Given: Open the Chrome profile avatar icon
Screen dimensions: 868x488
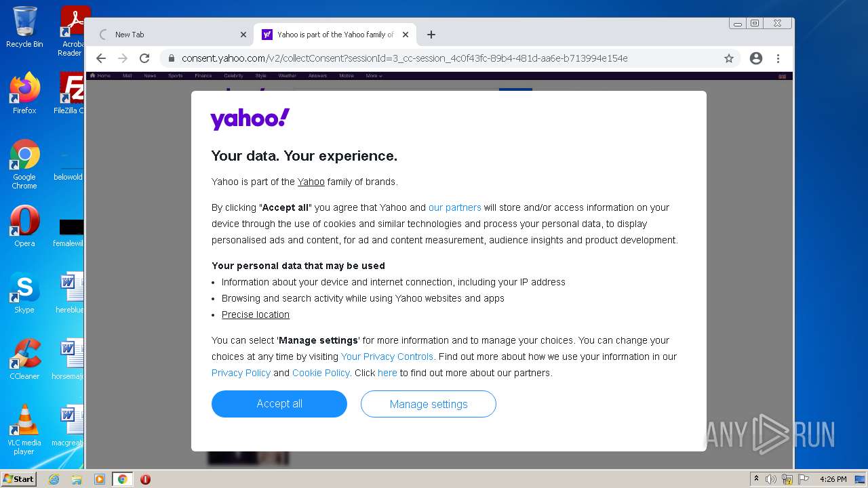Looking at the screenshot, I should tap(756, 58).
